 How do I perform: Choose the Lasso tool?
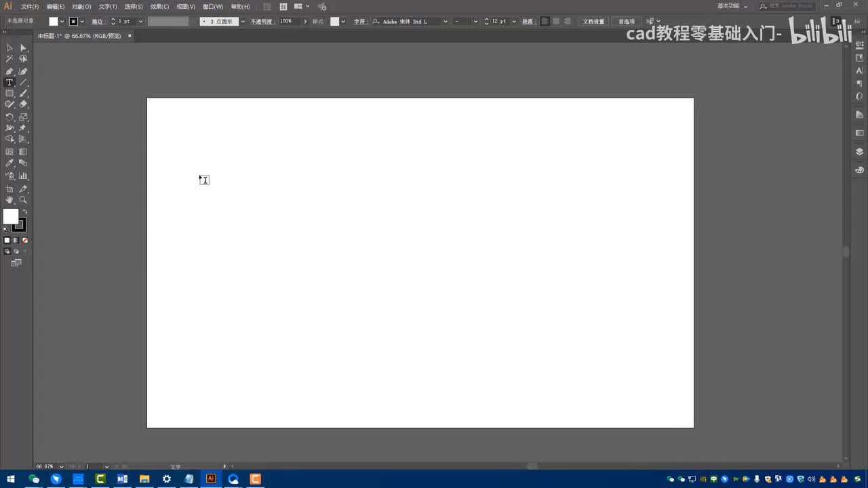click(23, 59)
